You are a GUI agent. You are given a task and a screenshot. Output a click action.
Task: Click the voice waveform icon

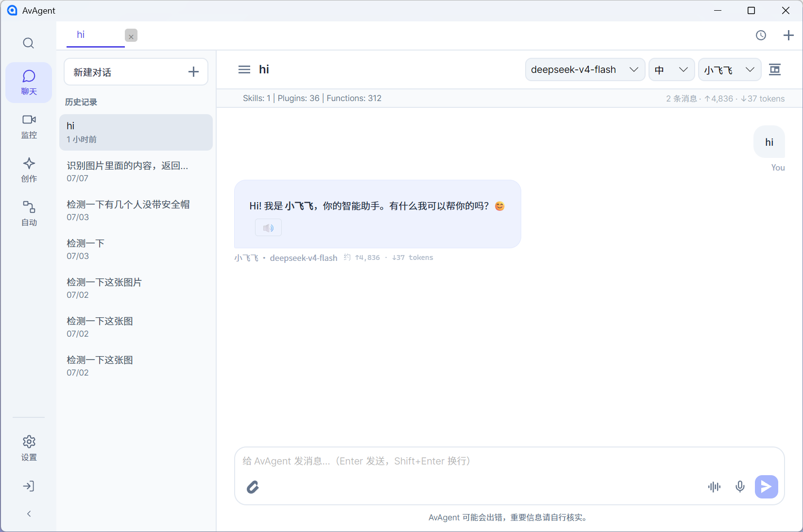click(714, 487)
